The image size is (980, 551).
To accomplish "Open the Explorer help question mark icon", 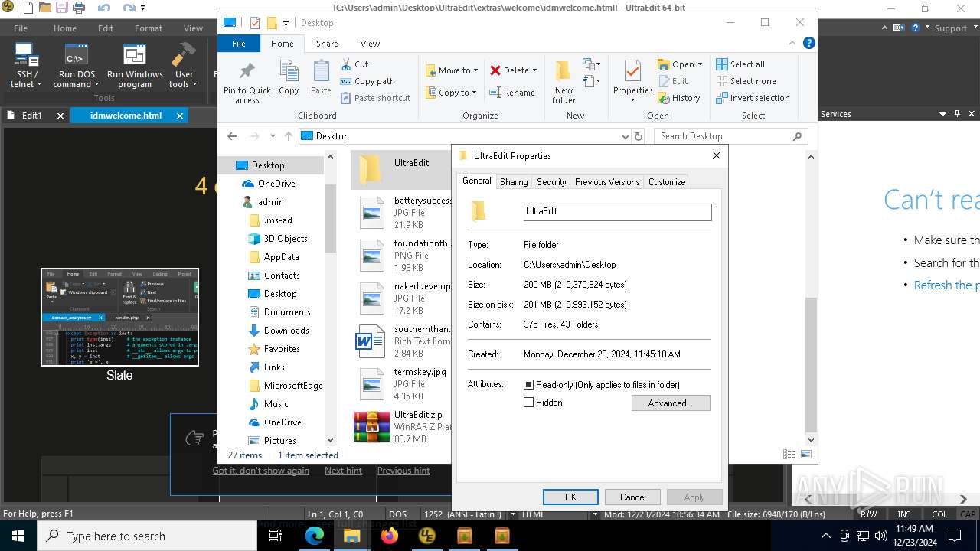I will point(808,44).
